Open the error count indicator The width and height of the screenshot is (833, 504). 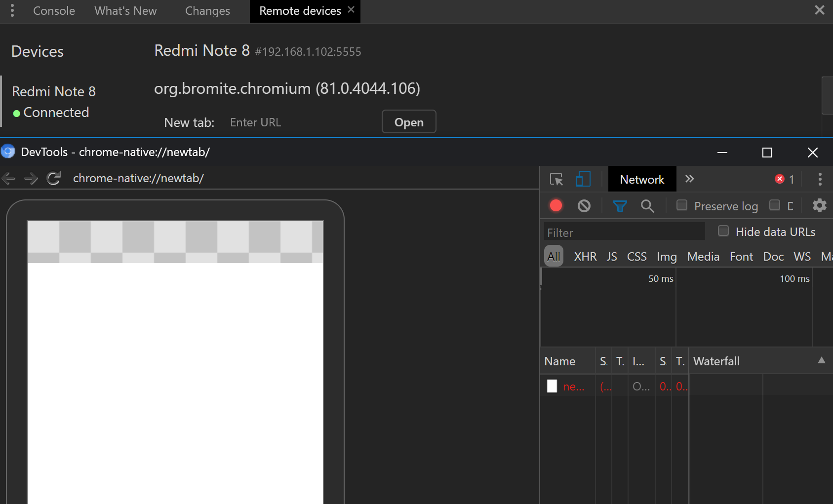click(785, 179)
